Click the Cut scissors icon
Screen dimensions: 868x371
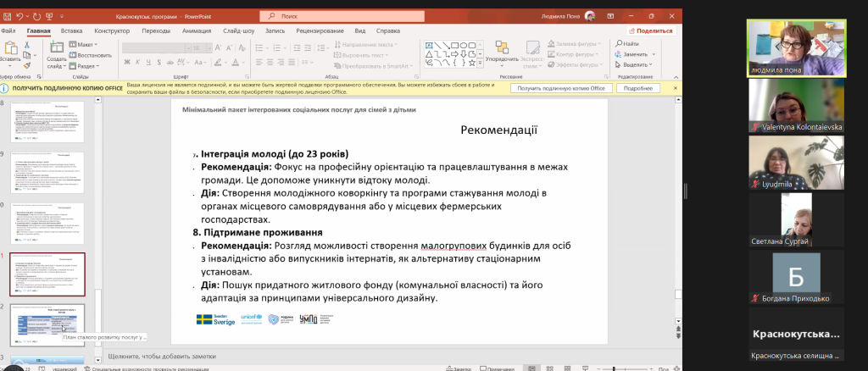point(27,44)
